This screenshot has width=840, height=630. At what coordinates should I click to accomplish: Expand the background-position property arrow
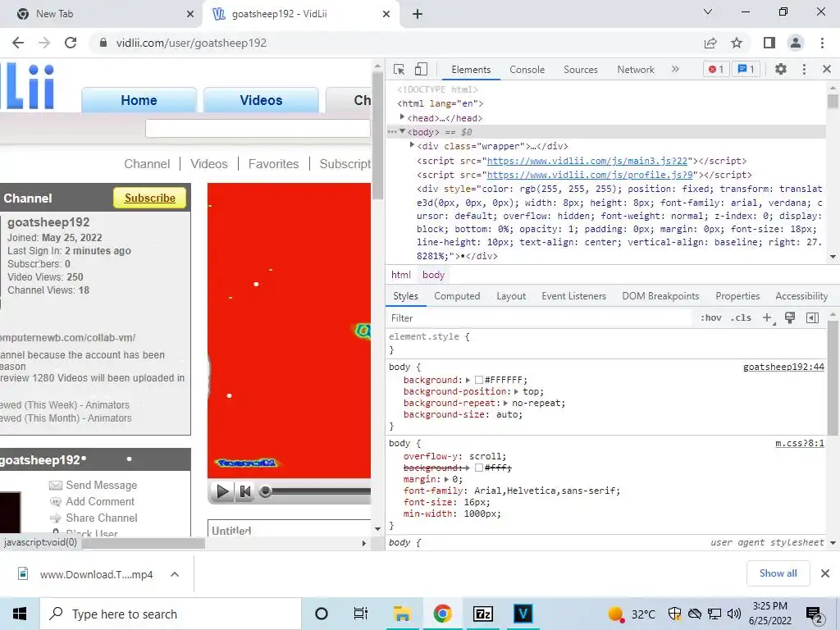pyautogui.click(x=516, y=391)
